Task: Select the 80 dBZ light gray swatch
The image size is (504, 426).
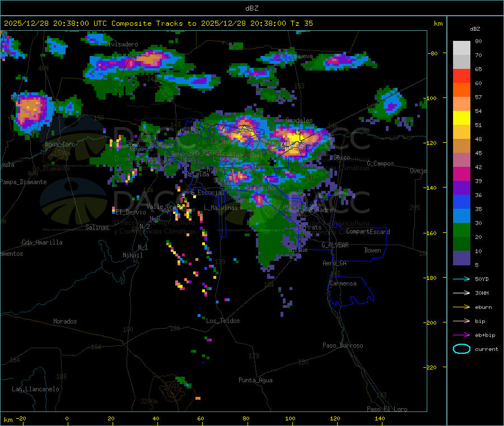Action: [461, 48]
